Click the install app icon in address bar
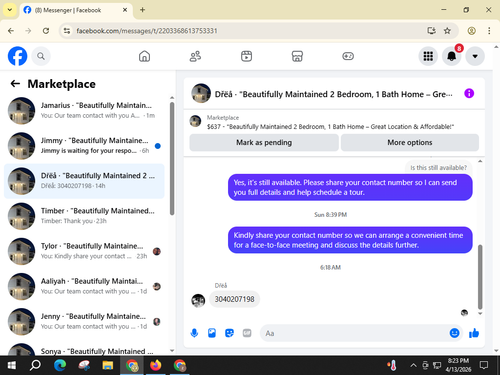Viewport: 500px width, 375px height. click(x=431, y=31)
